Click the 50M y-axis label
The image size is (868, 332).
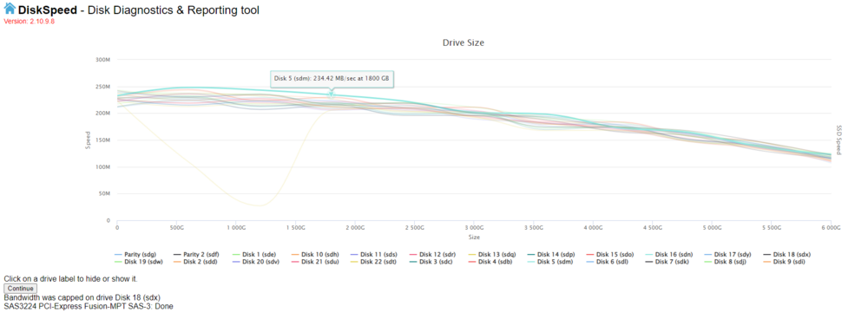[105, 193]
